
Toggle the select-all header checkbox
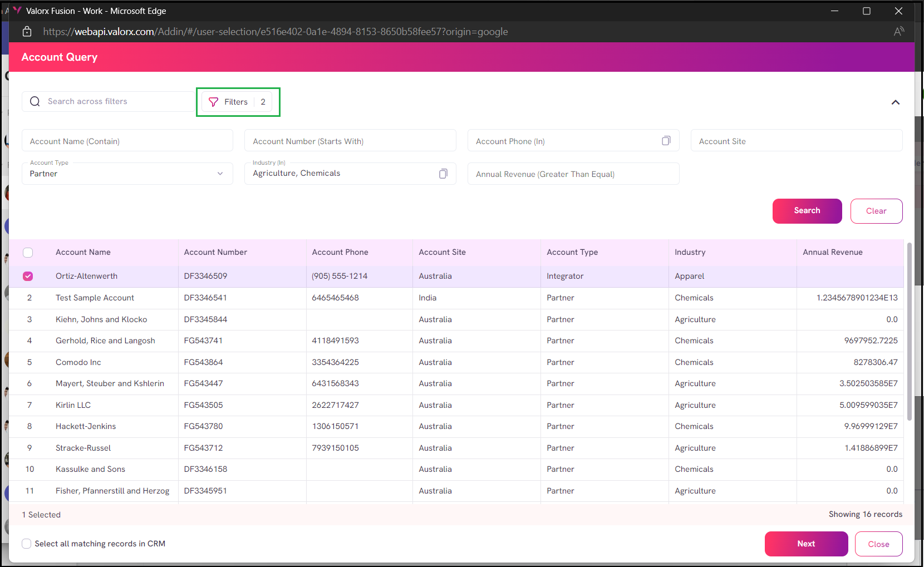(28, 253)
